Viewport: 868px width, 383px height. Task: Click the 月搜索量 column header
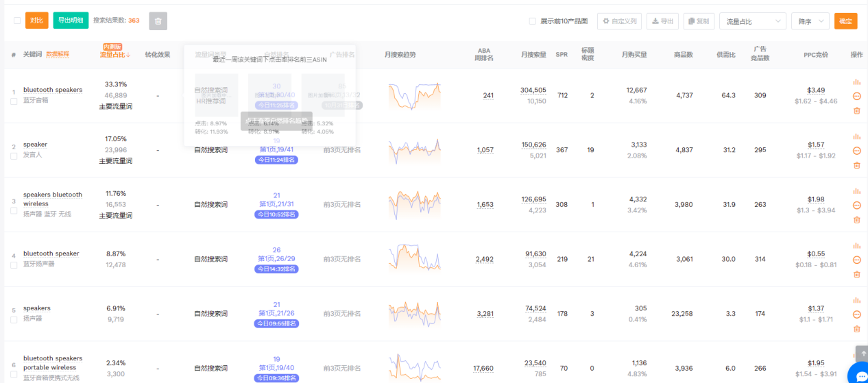tap(533, 55)
